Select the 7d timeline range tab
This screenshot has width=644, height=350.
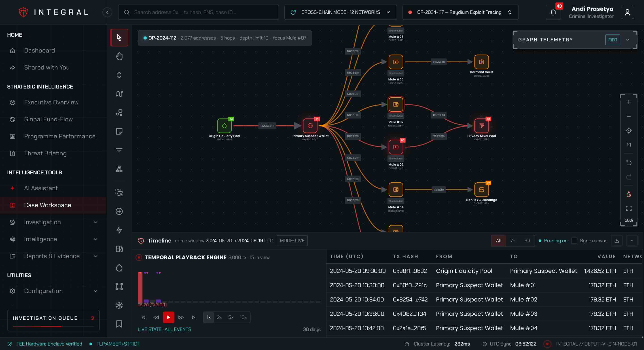pyautogui.click(x=513, y=240)
